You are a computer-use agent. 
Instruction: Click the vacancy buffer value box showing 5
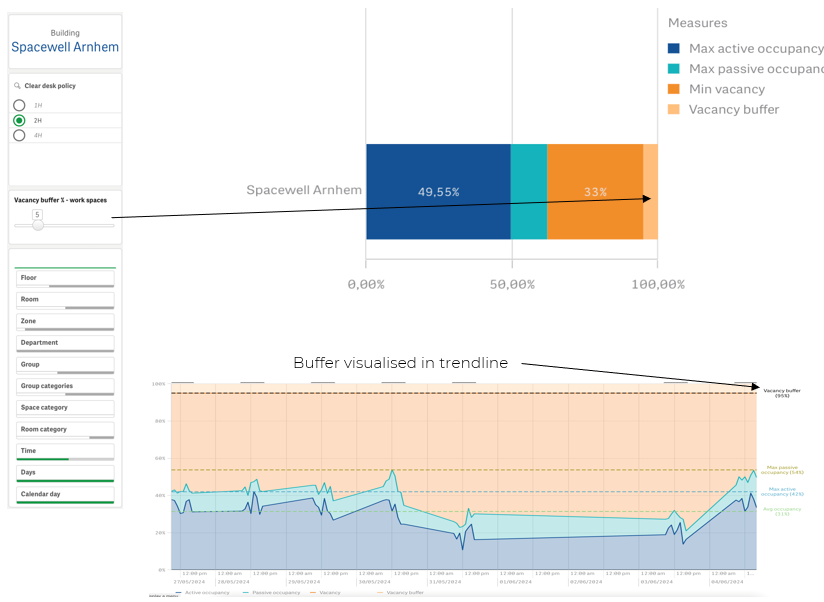(37, 214)
